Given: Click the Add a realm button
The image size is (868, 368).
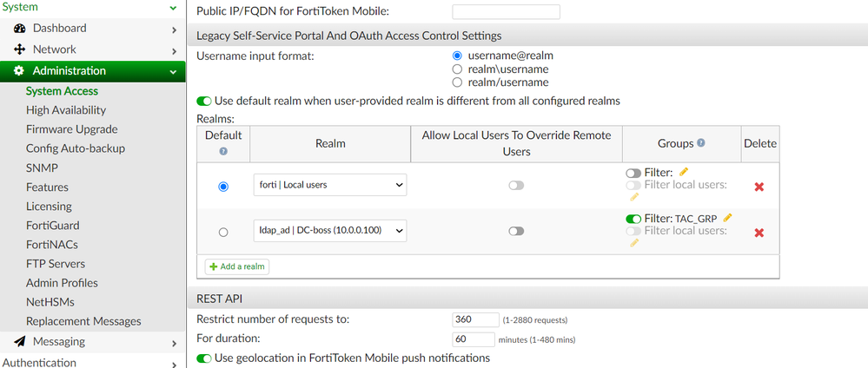Looking at the screenshot, I should pos(236,266).
